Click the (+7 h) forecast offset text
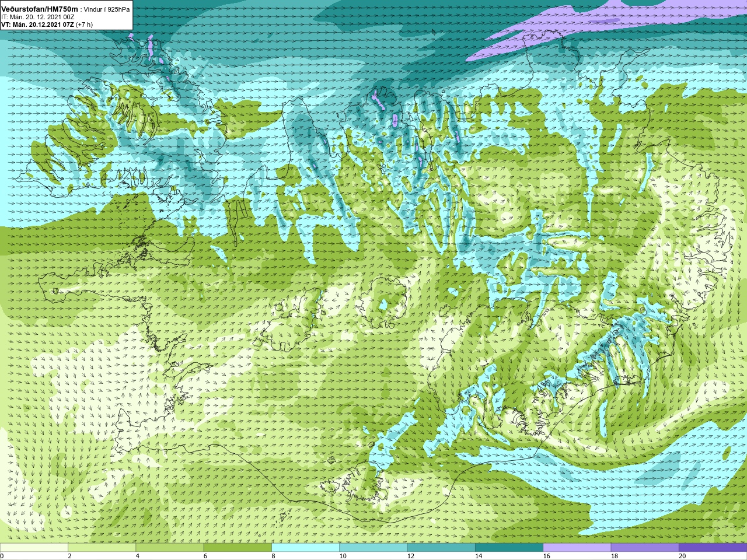 coord(84,24)
